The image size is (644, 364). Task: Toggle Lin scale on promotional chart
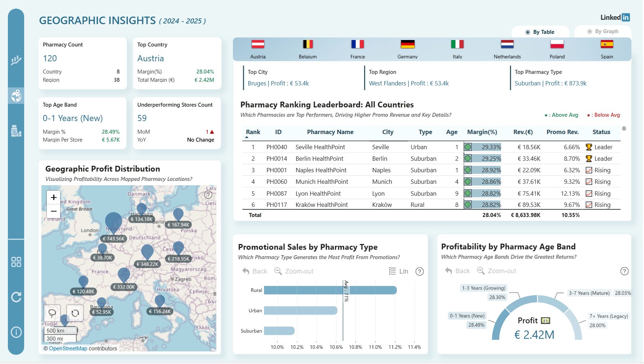click(399, 271)
